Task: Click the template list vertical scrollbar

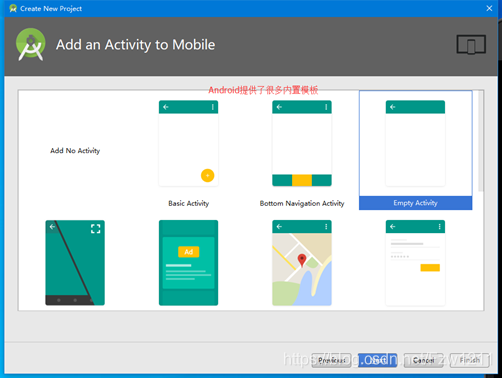Action: click(x=481, y=141)
